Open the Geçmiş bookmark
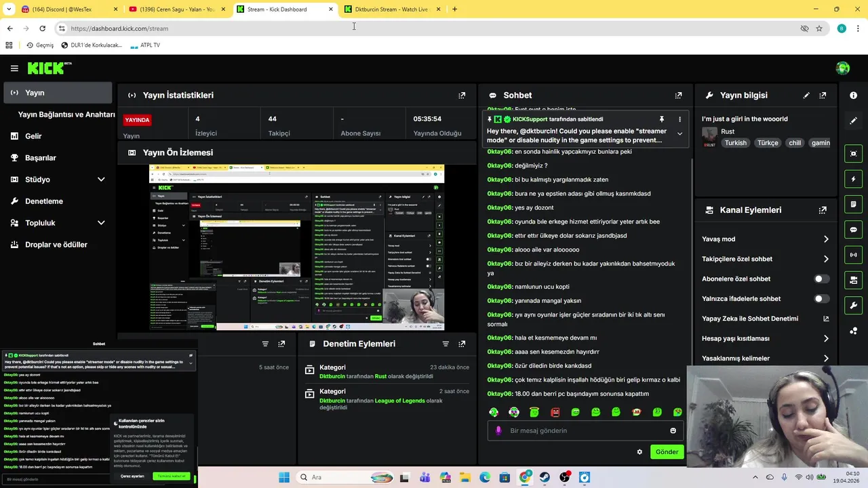This screenshot has height=488, width=868. [39, 45]
